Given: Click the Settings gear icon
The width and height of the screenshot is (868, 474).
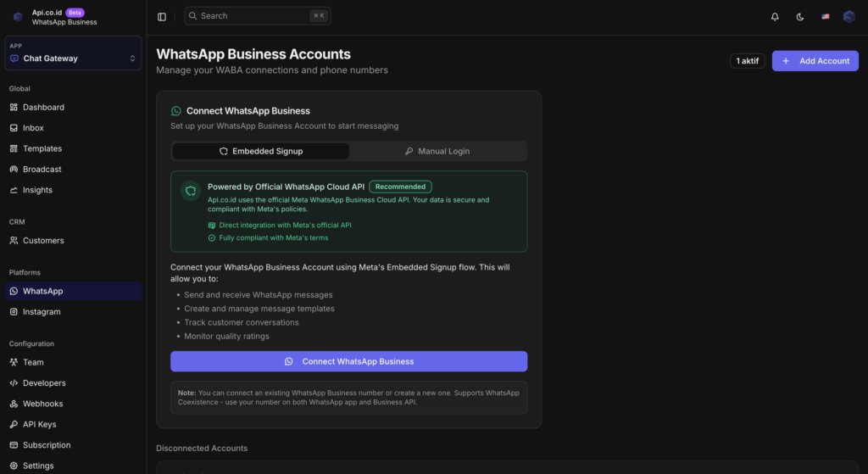Looking at the screenshot, I should click(x=14, y=466).
